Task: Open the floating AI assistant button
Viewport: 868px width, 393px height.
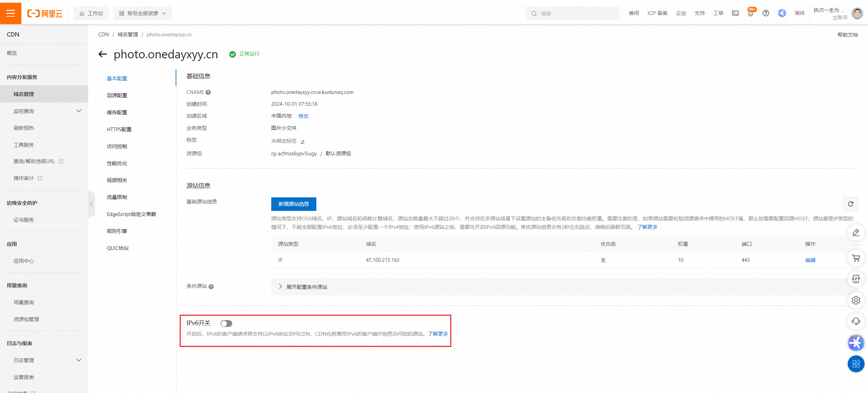Action: coord(856,342)
